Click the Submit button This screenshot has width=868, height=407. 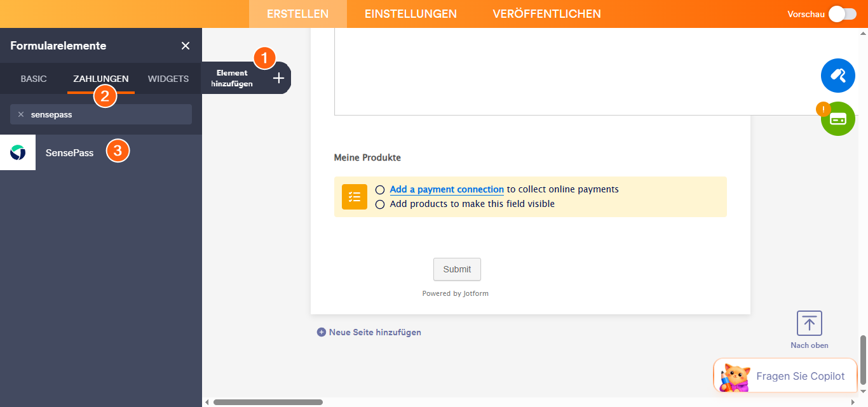(x=457, y=269)
